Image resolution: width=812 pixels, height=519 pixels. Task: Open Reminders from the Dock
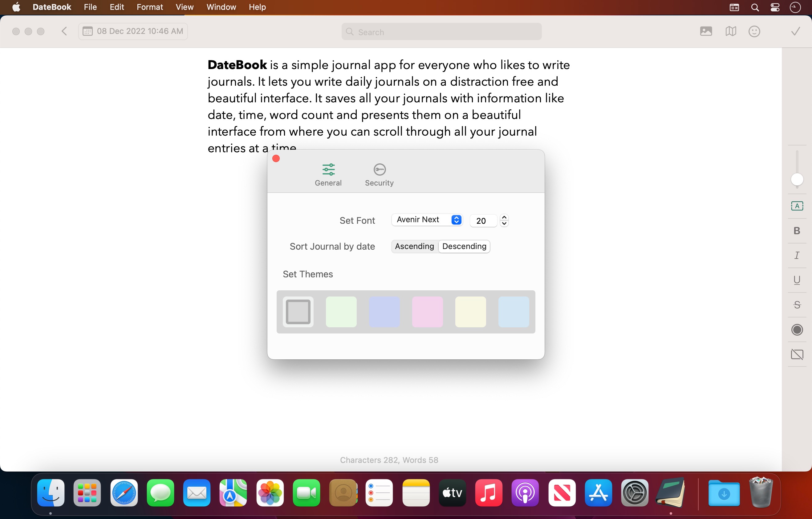point(380,493)
